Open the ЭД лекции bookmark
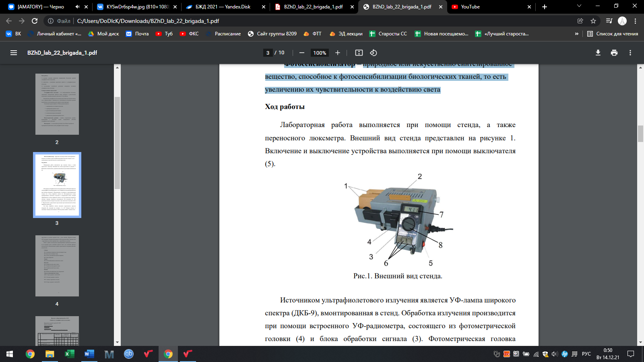Image resolution: width=644 pixels, height=362 pixels. point(346,34)
